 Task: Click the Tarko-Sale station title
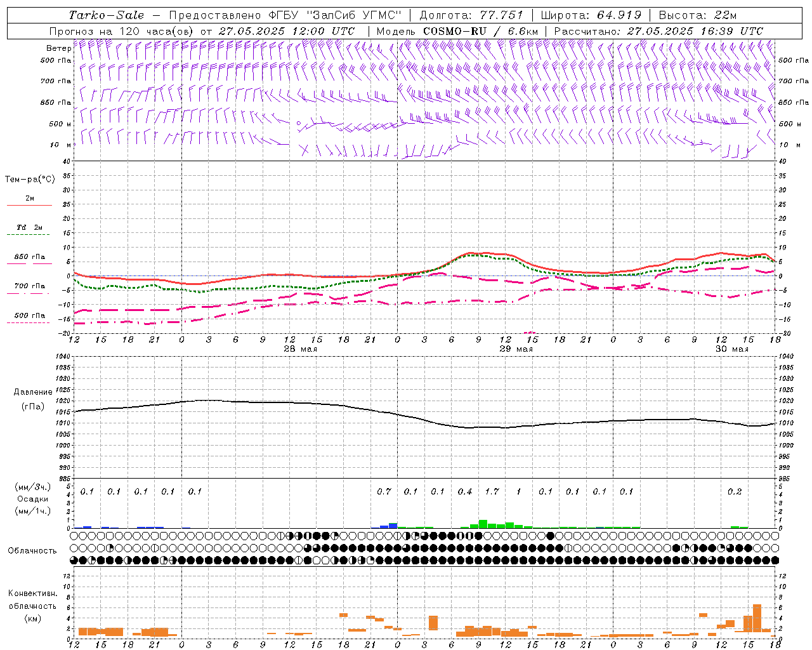coord(107,15)
